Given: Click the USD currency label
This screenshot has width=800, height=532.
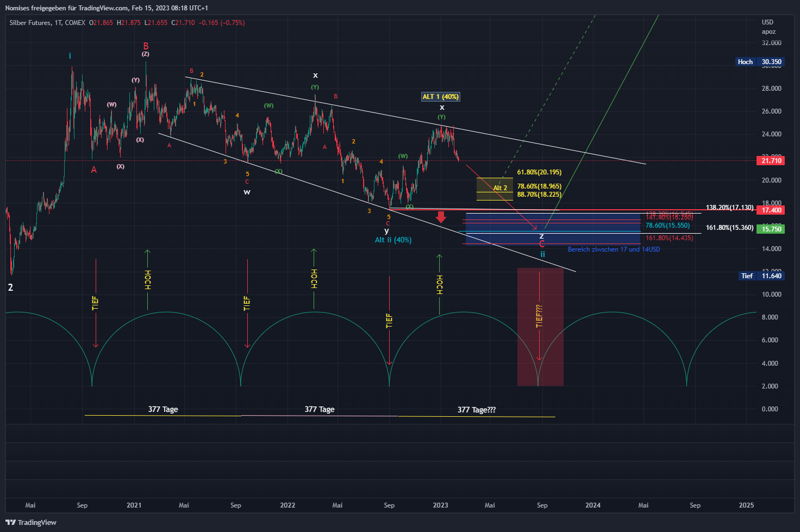Looking at the screenshot, I should (x=767, y=22).
